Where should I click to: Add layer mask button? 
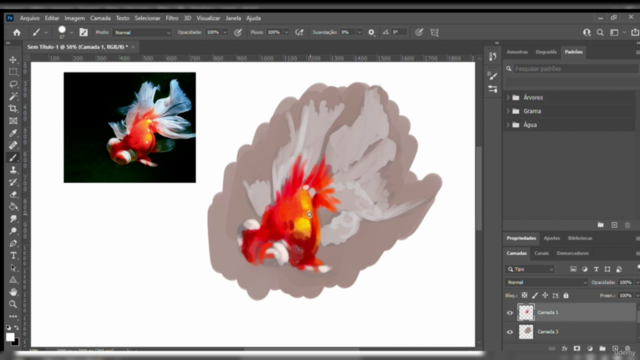tap(577, 349)
